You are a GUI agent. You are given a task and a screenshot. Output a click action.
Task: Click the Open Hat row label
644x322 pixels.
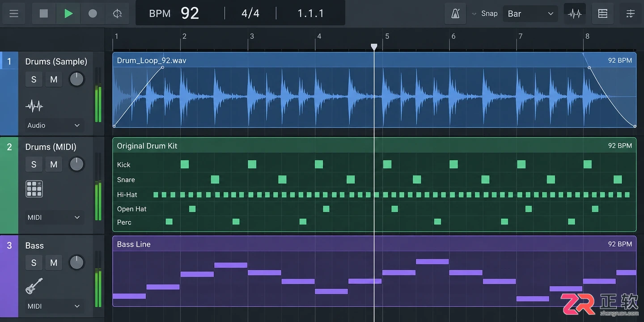[131, 209]
